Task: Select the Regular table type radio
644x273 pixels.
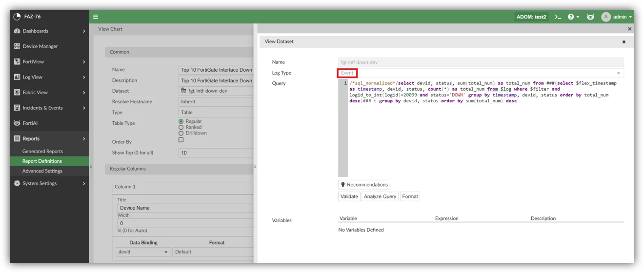Action: (181, 121)
